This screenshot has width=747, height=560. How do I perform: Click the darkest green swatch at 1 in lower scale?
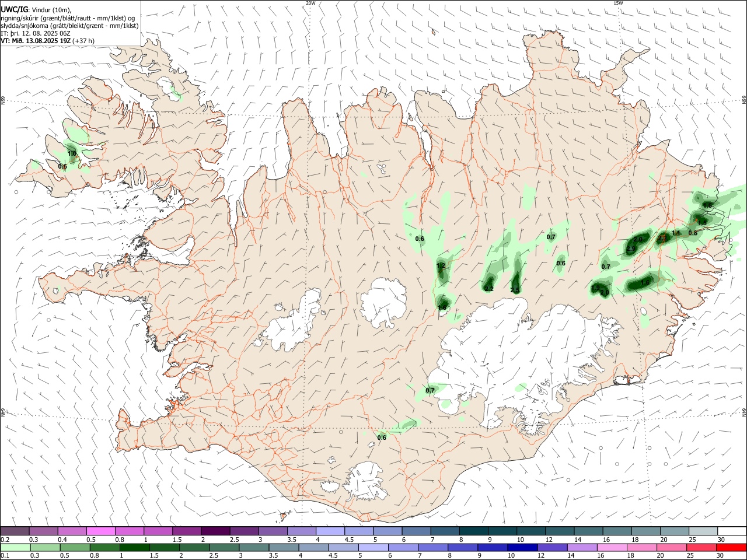(134, 547)
